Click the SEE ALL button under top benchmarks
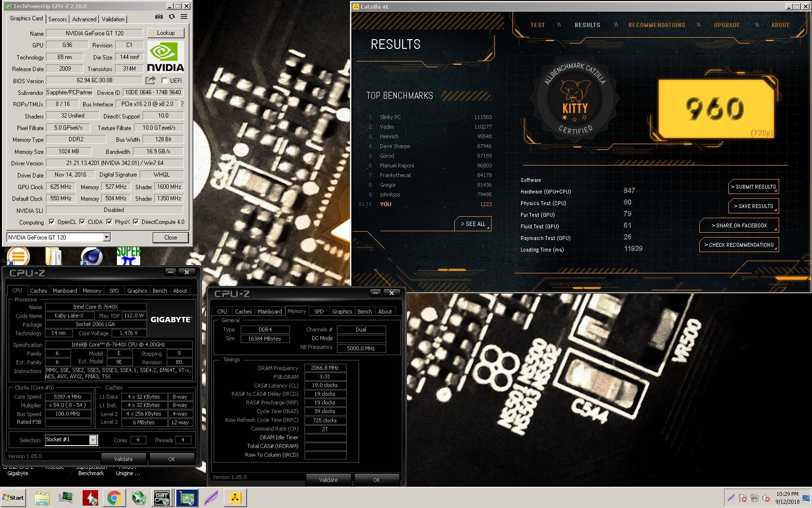The height and width of the screenshot is (508, 812). point(473,224)
